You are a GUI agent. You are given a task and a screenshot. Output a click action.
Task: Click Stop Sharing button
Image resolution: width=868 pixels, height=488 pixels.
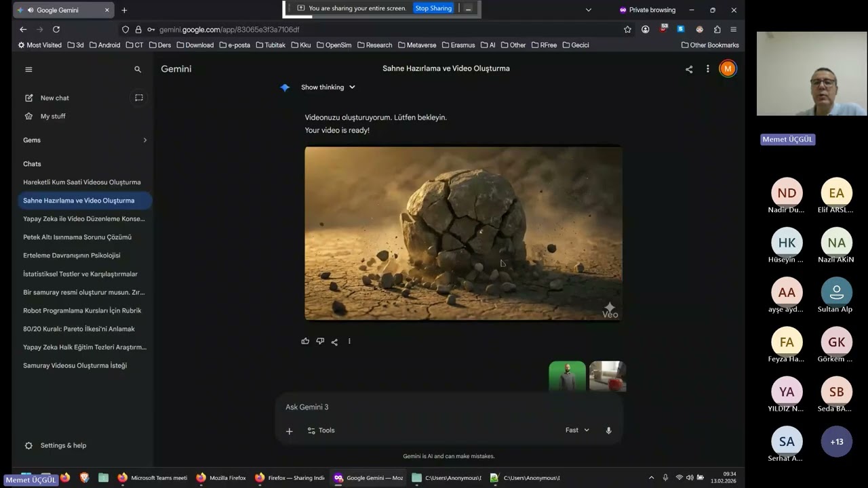pos(433,8)
